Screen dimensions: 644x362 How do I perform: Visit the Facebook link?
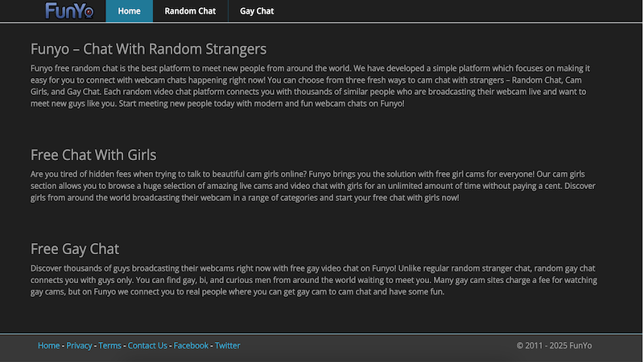click(x=191, y=346)
